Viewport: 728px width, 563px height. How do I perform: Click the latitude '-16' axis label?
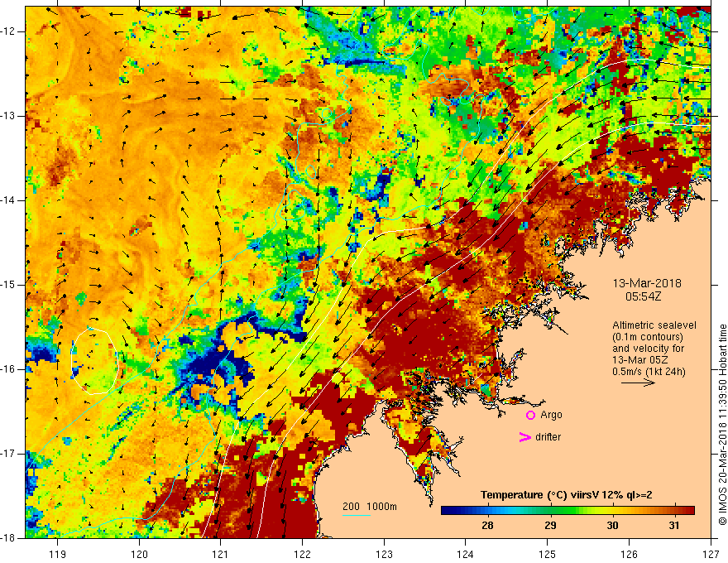[x=8, y=370]
